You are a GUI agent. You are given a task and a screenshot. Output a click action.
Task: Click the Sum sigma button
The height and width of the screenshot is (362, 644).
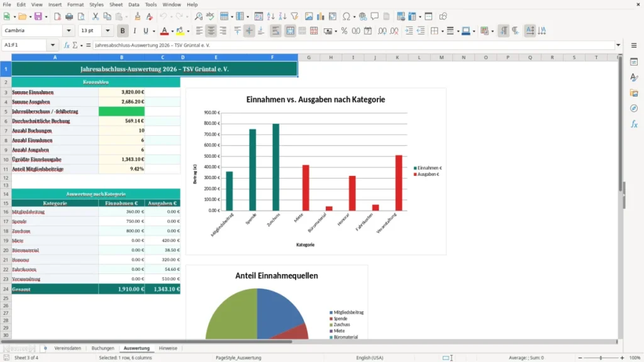coord(75,45)
